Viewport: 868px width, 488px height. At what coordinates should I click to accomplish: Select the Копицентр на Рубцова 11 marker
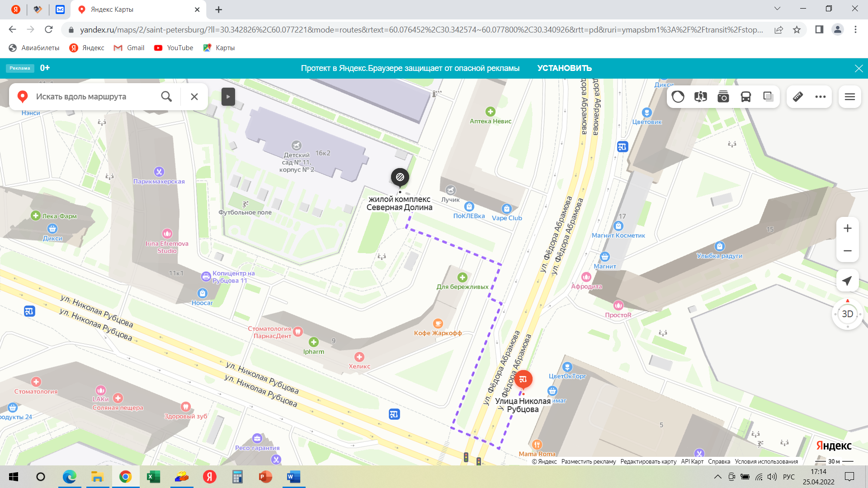coord(206,276)
